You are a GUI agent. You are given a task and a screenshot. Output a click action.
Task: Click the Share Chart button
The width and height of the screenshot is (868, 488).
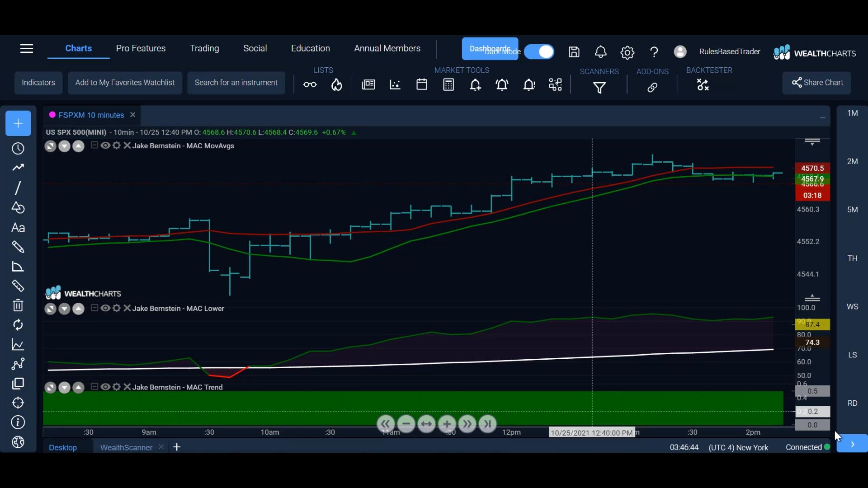(817, 83)
